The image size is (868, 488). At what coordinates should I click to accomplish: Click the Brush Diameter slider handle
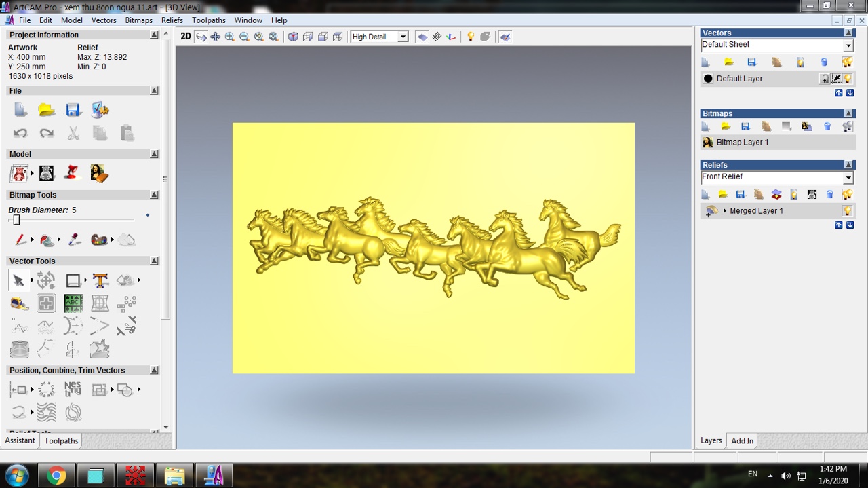16,220
